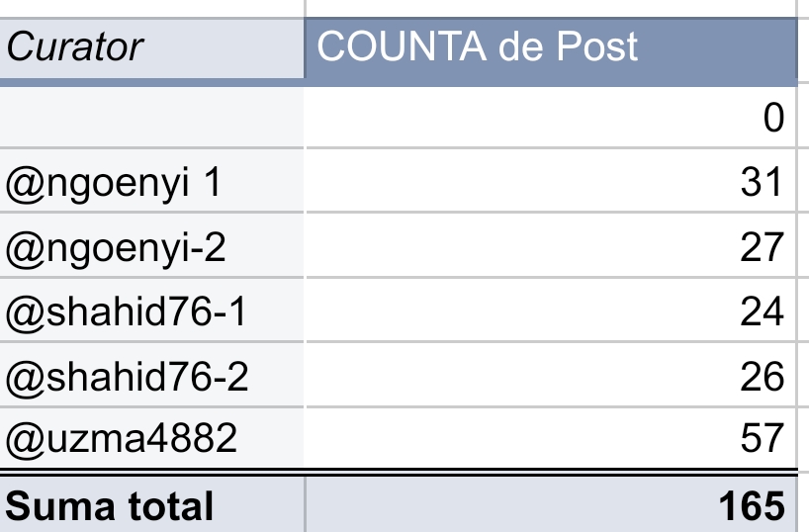The image size is (809, 532).
Task: Click the COUNTA de Post header
Action: [x=551, y=48]
